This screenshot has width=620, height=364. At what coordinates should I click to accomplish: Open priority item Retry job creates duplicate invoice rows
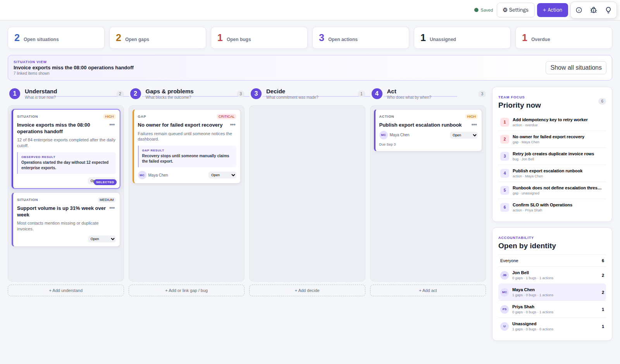[552, 156]
